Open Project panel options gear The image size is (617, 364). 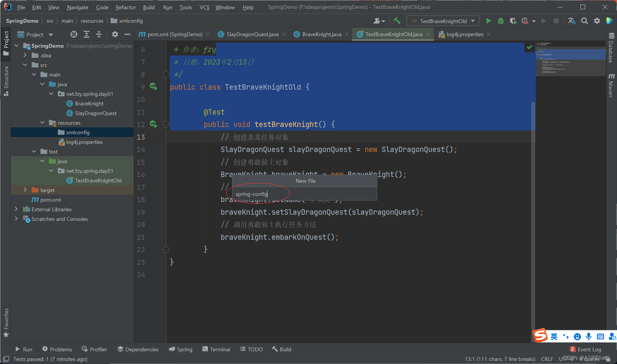point(115,34)
